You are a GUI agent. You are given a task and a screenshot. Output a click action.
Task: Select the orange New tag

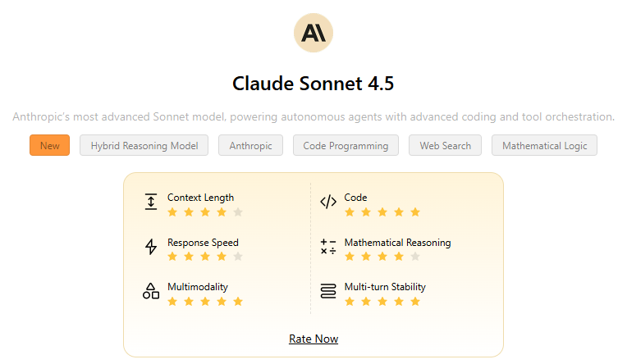49,145
